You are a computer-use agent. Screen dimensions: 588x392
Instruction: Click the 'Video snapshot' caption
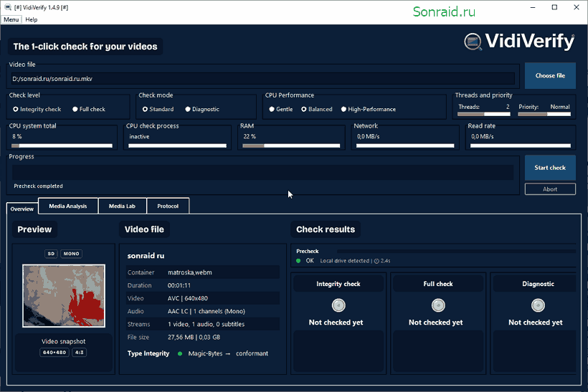click(x=63, y=341)
